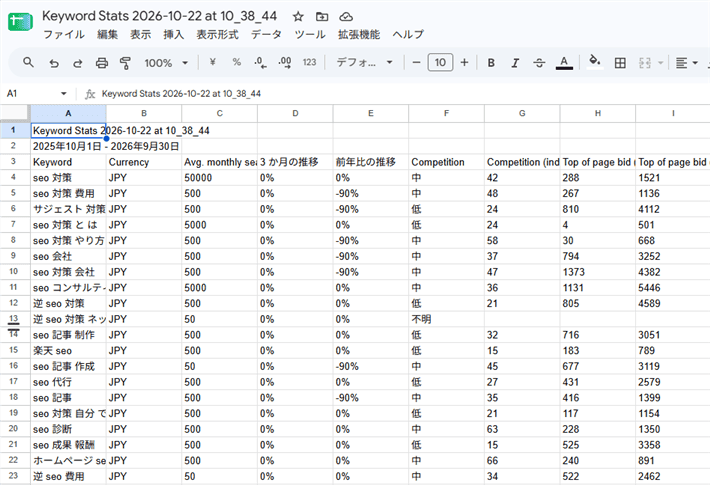Image resolution: width=710 pixels, height=485 pixels.
Task: Open the 100% zoom dropdown
Action: 166,63
